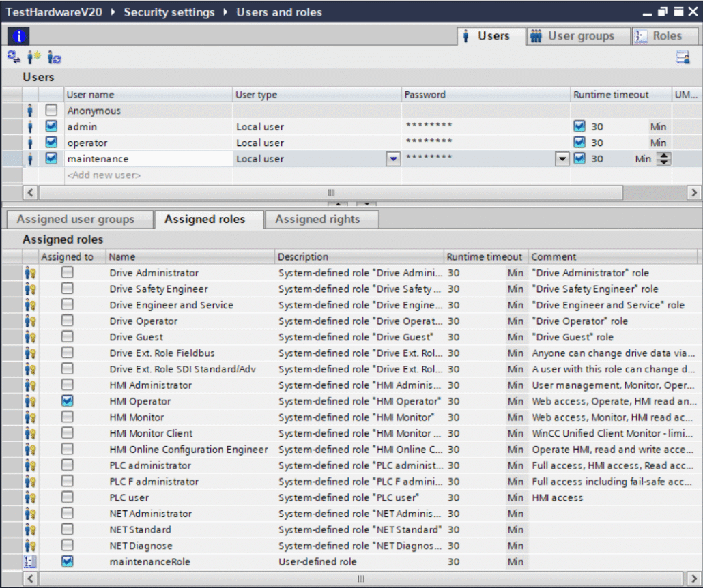Collapse the panel using the splitter down arrow
This screenshot has height=588, width=703.
point(367,203)
